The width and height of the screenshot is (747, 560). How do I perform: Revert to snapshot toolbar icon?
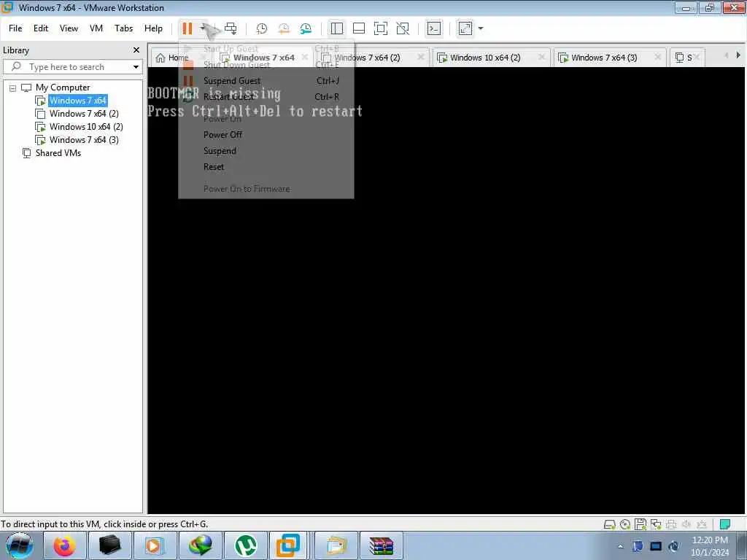284,28
